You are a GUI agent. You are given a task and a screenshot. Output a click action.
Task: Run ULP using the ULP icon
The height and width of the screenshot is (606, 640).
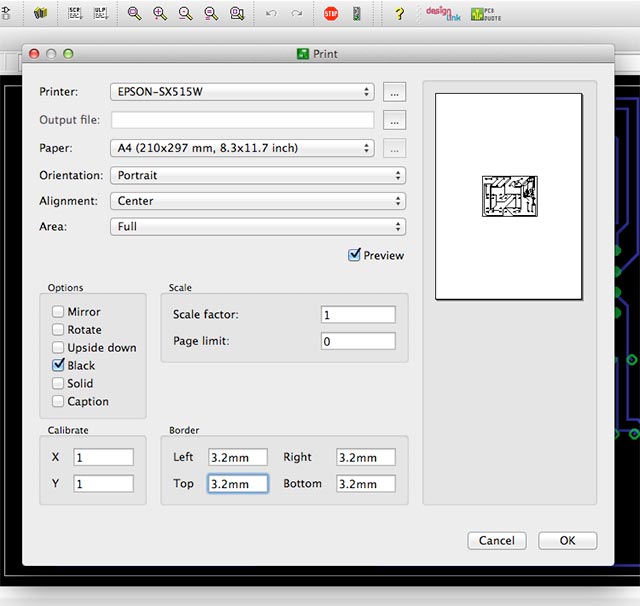tap(100, 14)
